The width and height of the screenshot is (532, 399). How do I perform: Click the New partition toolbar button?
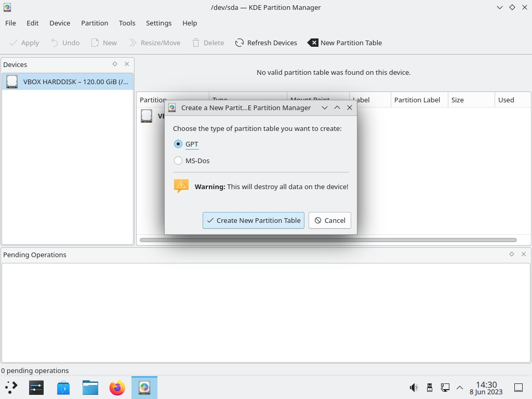104,43
